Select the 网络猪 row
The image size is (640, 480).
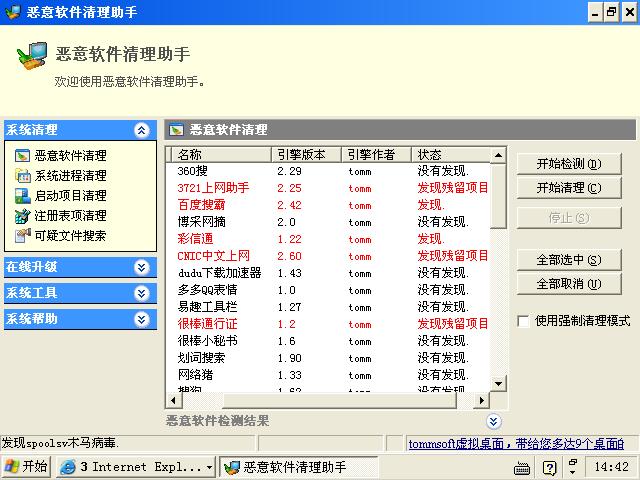(328, 375)
